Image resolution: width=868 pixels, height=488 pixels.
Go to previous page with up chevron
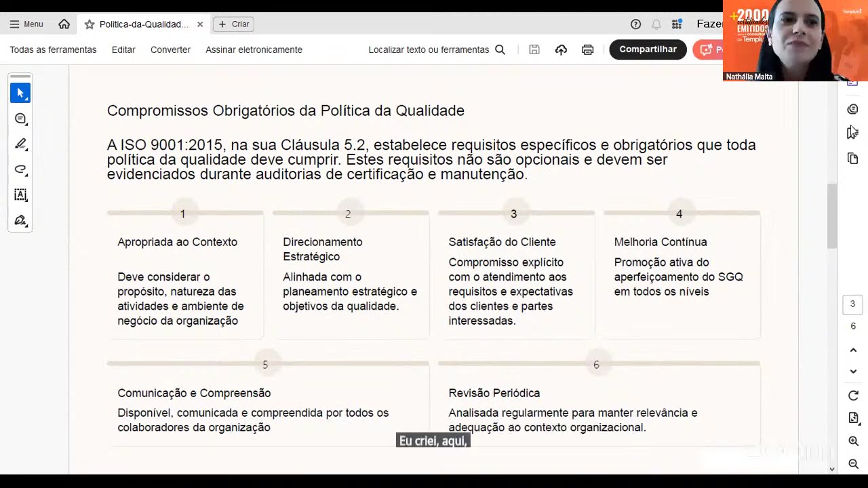pos(853,350)
